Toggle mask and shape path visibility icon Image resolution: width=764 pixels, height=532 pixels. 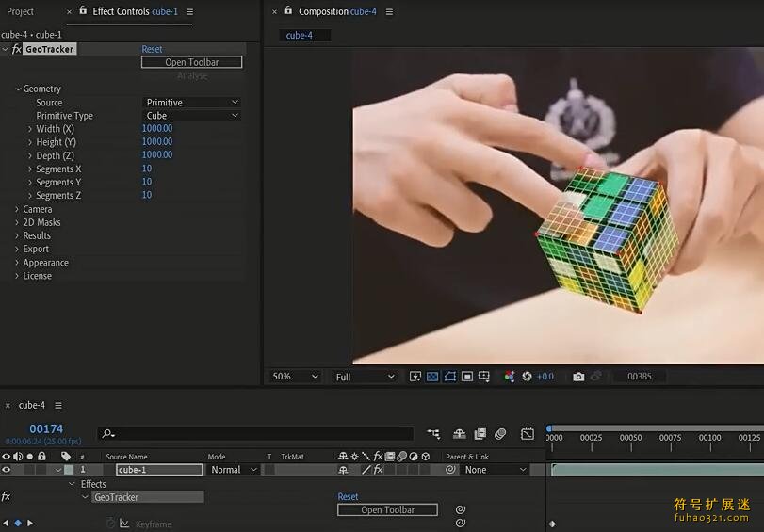(x=450, y=377)
